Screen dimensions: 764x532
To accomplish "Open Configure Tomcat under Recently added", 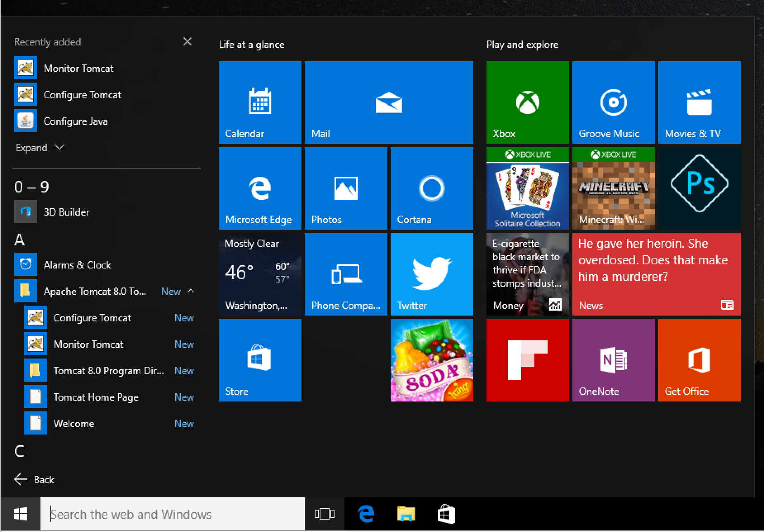I will click(107, 95).
